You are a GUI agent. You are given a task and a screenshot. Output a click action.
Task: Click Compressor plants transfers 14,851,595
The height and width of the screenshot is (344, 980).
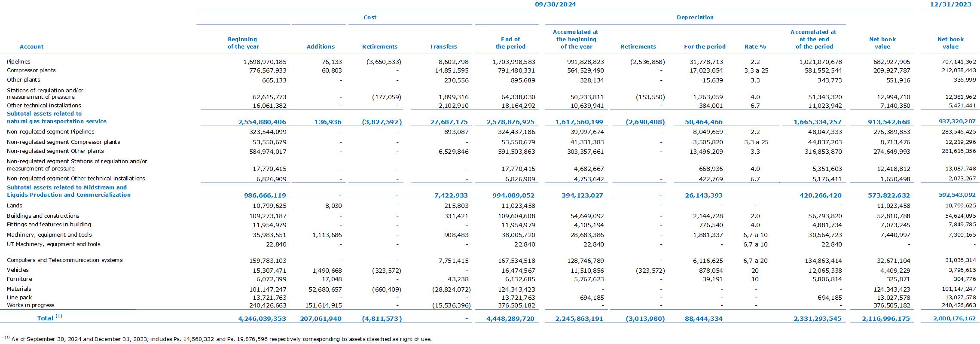point(452,70)
